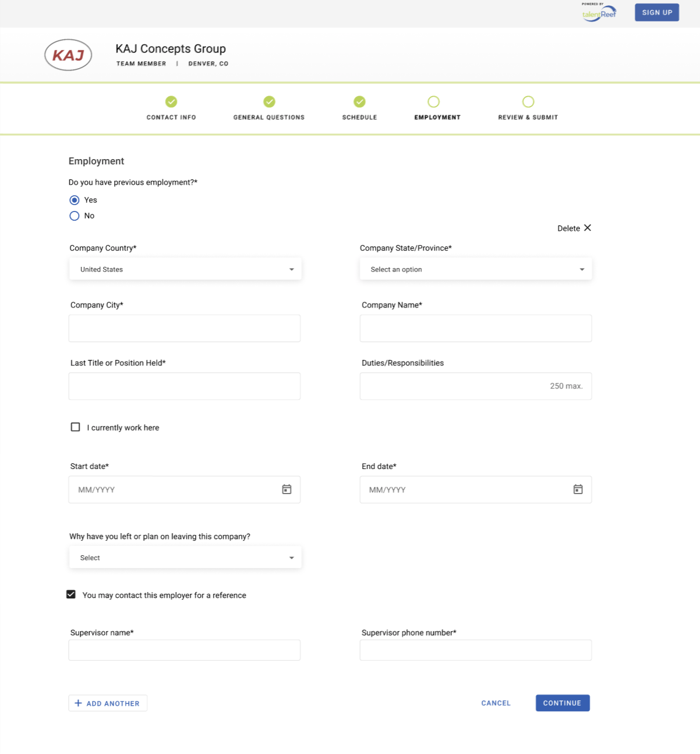The width and height of the screenshot is (700, 754).
Task: Check the I currently work here box
Action: click(76, 427)
